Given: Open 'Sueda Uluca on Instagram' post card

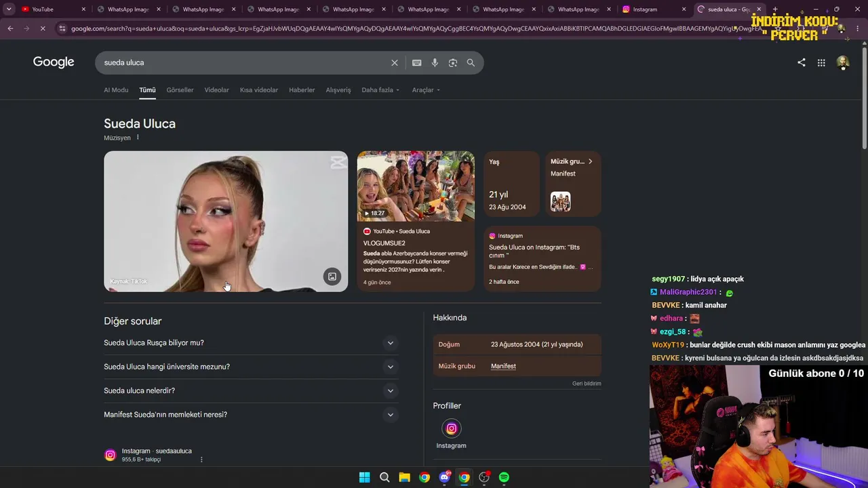Looking at the screenshot, I should (x=542, y=259).
